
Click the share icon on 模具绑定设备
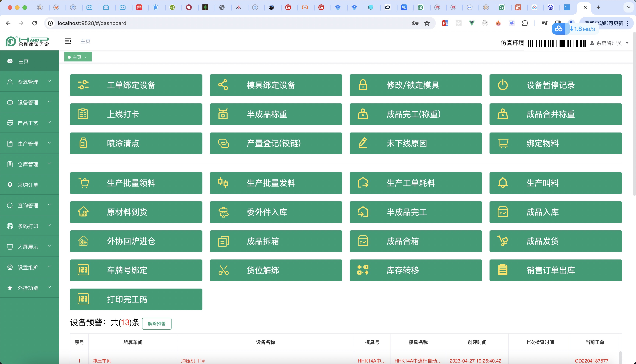click(x=223, y=85)
